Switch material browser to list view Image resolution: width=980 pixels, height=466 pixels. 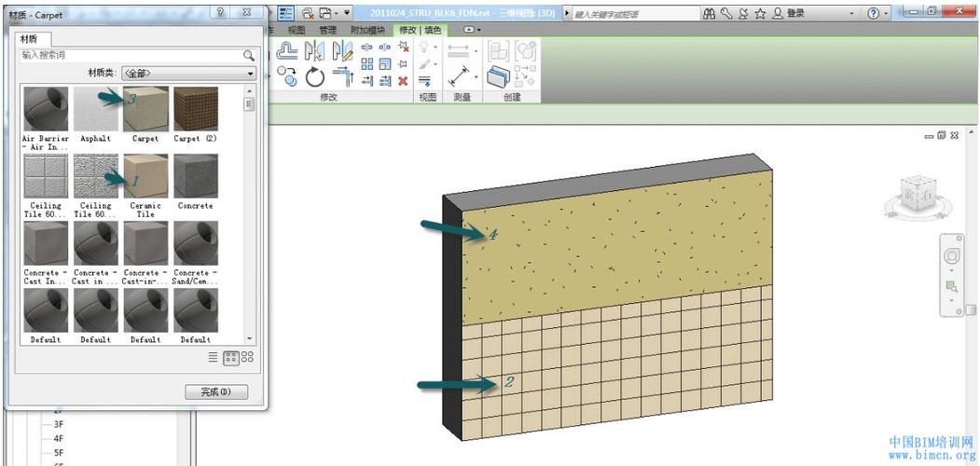coord(213,357)
